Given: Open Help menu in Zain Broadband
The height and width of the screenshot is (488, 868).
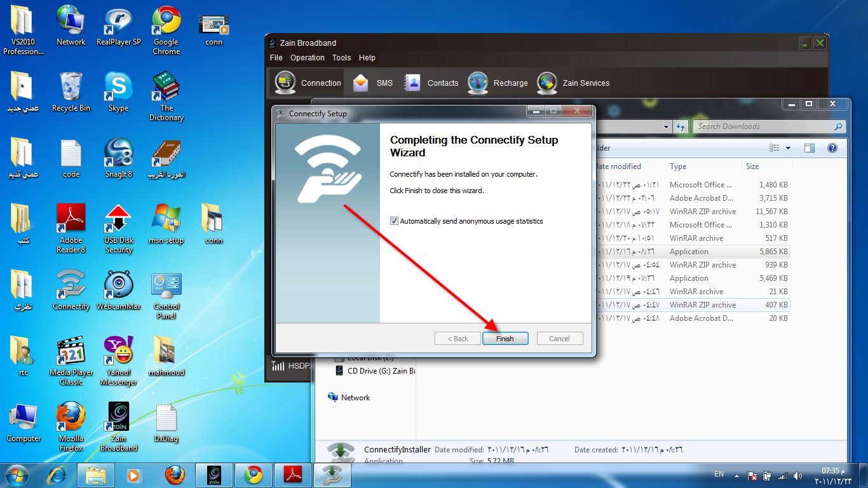Looking at the screenshot, I should pyautogui.click(x=367, y=57).
